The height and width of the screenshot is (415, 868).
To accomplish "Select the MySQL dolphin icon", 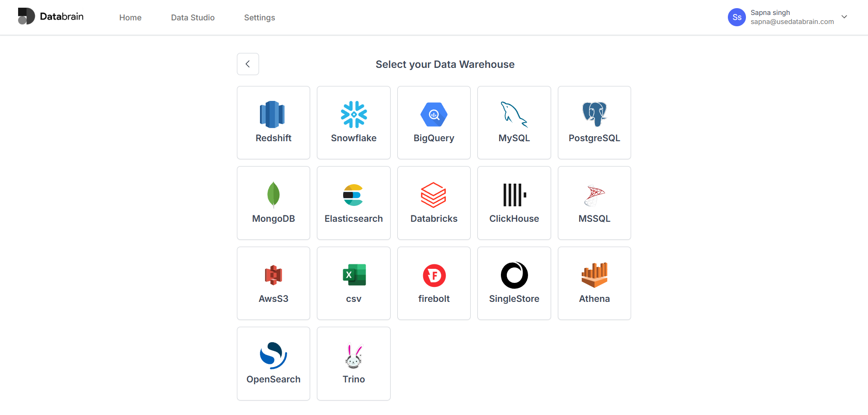I will 514,114.
